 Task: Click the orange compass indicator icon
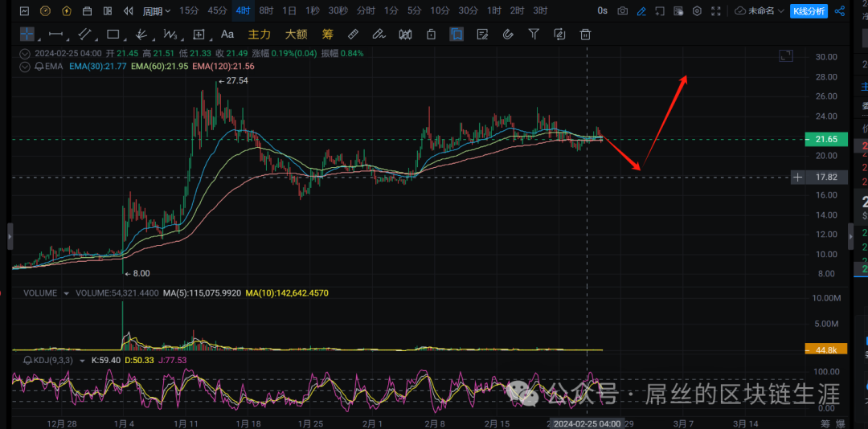coord(45,10)
